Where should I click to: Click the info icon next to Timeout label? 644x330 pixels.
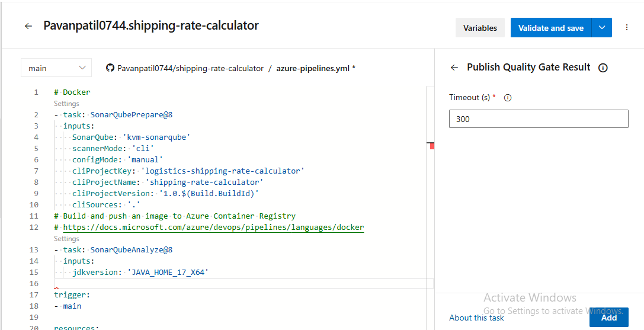pos(507,98)
